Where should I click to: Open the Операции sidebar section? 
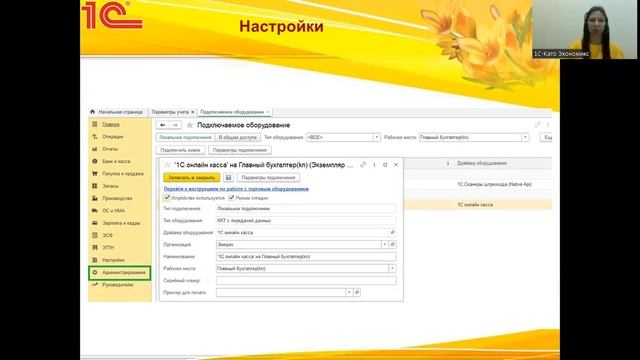click(113, 137)
